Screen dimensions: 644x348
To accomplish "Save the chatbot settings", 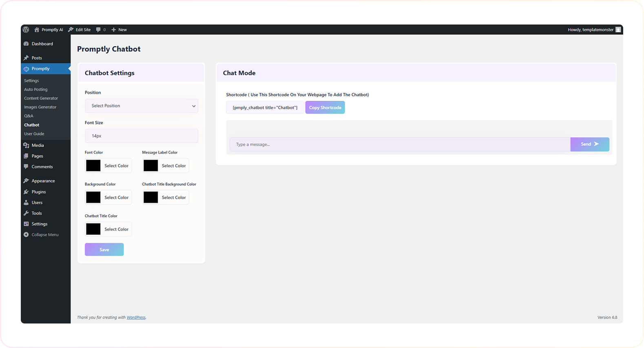I will pyautogui.click(x=104, y=250).
